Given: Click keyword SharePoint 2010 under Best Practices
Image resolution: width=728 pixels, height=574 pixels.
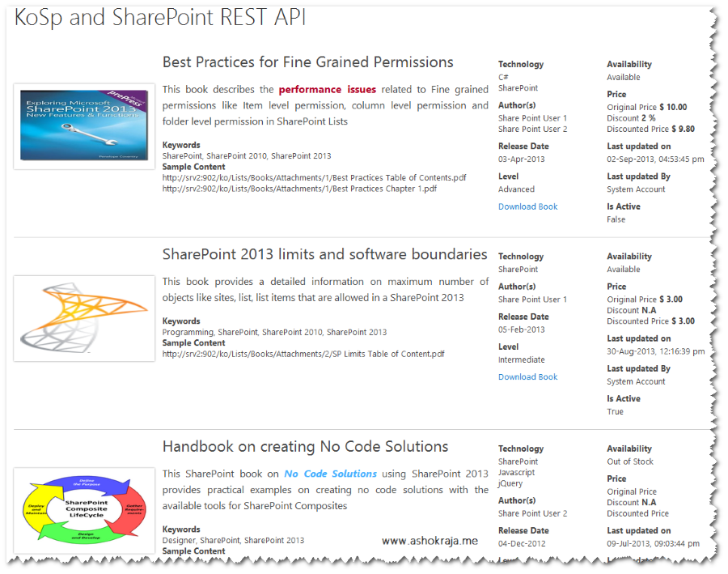Looking at the screenshot, I should [239, 155].
